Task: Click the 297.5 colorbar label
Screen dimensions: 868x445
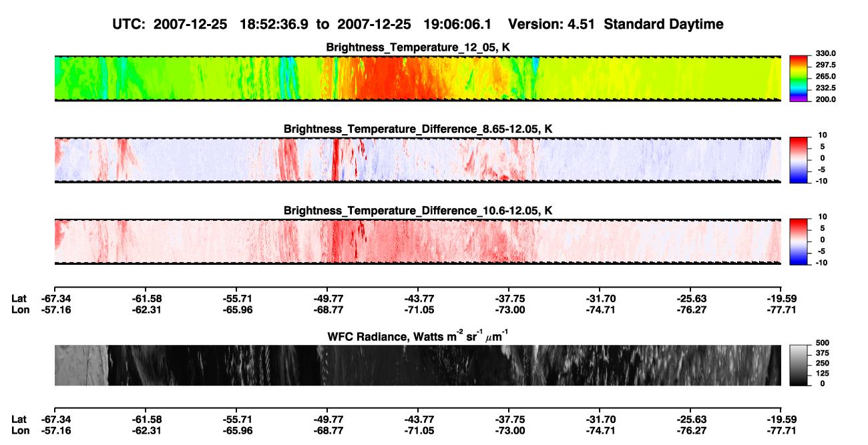Action: click(x=826, y=65)
